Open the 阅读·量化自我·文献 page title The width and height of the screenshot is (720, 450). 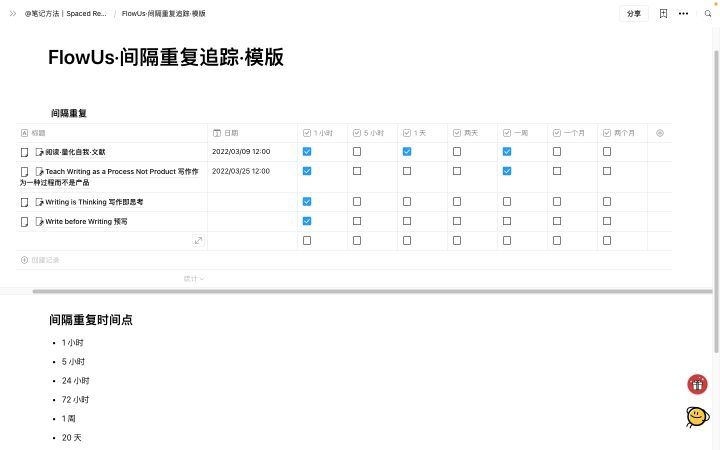pos(75,152)
